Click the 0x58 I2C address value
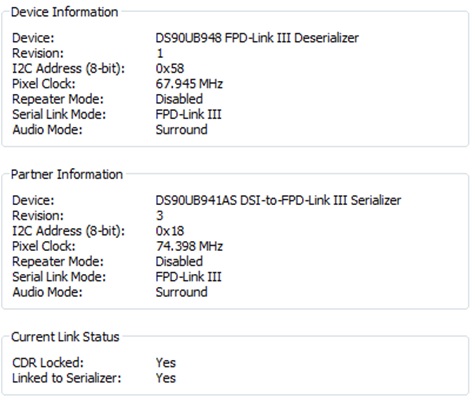The width and height of the screenshot is (475, 400). (170, 68)
